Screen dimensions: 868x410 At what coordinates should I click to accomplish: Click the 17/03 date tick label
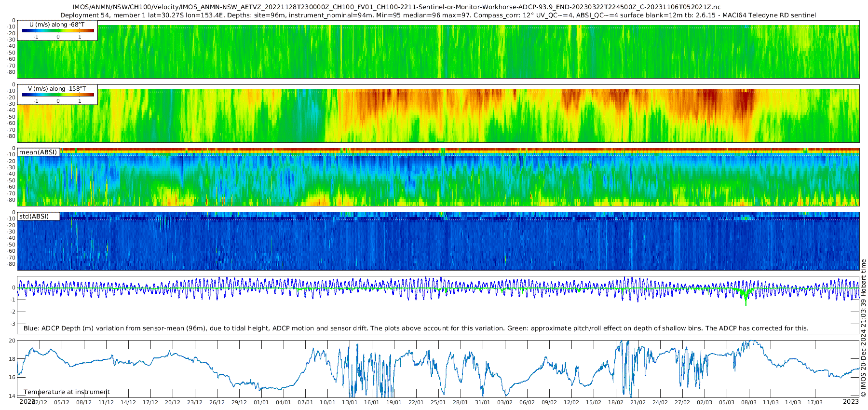(815, 402)
